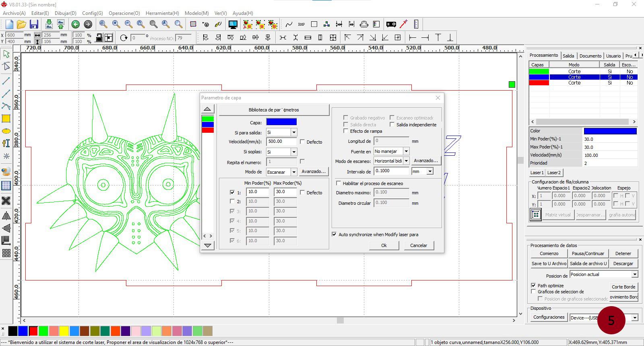Screen dimensions: 644x346
Task: Select red layer swatch in dialog list
Action: 208,130
